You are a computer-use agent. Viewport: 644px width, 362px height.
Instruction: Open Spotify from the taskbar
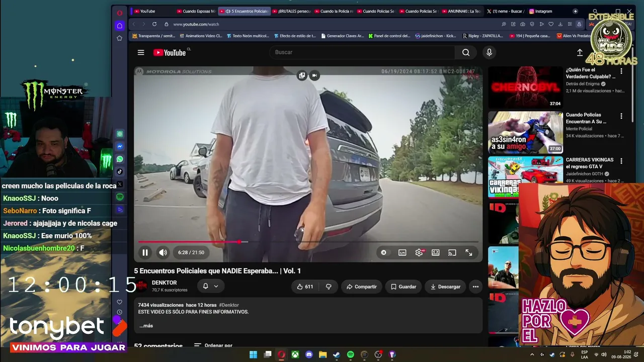350,354
